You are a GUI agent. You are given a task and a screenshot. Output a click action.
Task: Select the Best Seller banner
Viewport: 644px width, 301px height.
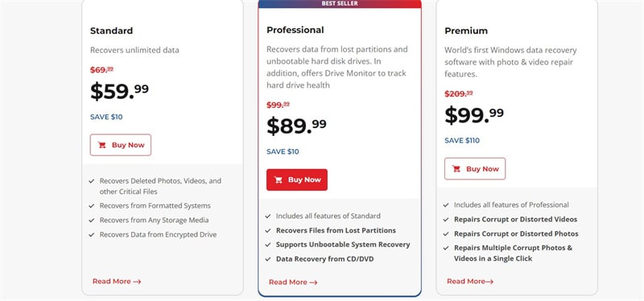[340, 4]
